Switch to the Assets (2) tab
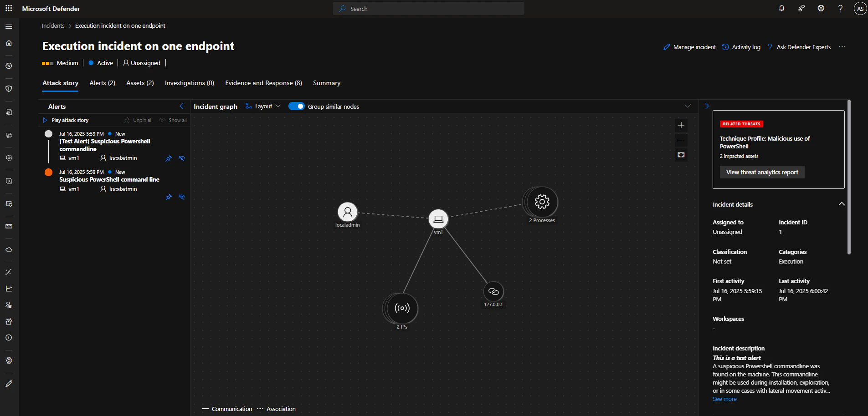 (140, 83)
